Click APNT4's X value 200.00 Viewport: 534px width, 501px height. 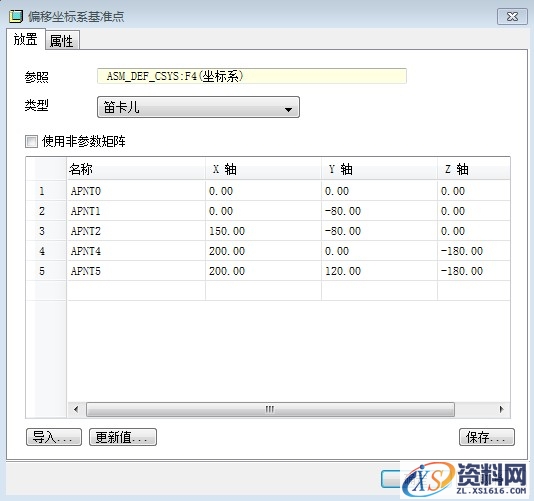click(x=263, y=251)
